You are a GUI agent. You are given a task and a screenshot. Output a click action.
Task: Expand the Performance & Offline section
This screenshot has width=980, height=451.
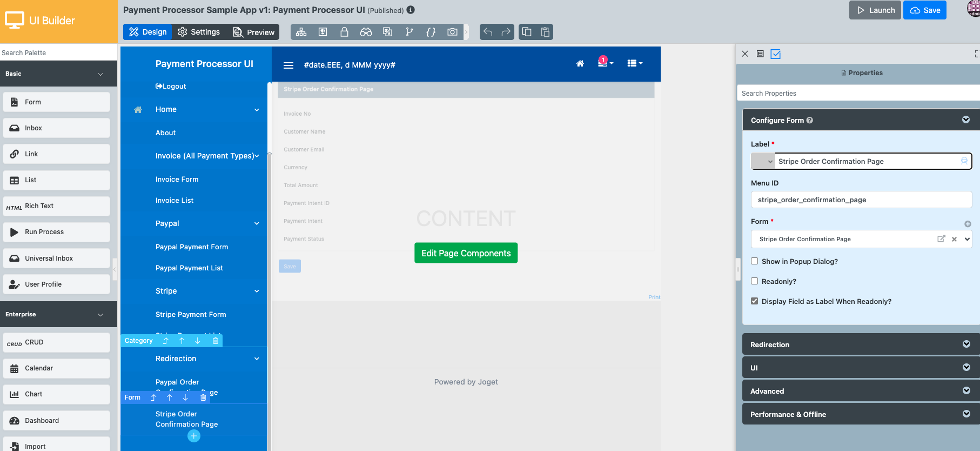pyautogui.click(x=966, y=414)
